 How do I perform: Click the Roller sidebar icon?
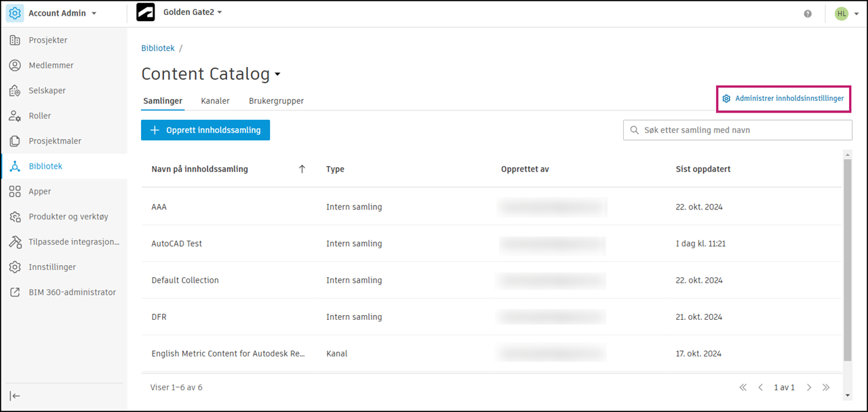pos(15,116)
